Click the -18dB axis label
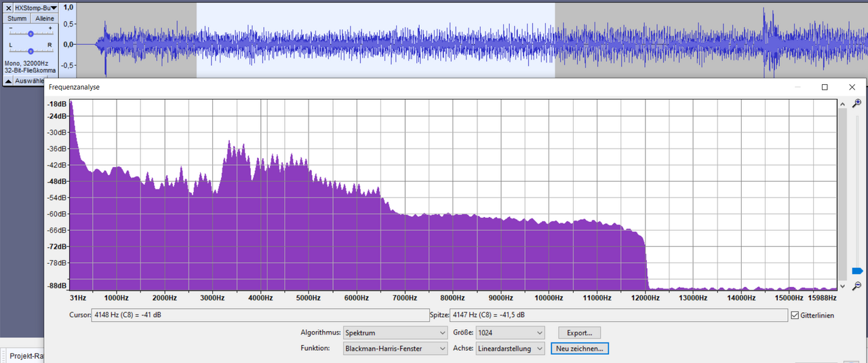The height and width of the screenshot is (363, 868). coord(57,104)
